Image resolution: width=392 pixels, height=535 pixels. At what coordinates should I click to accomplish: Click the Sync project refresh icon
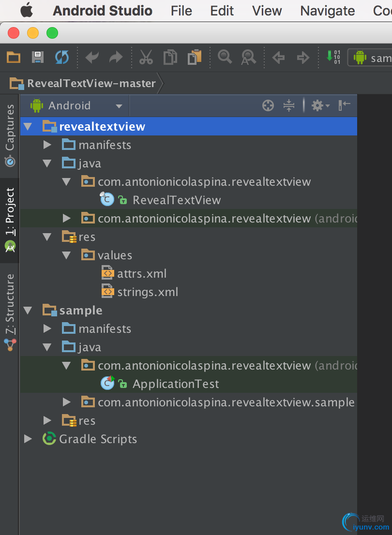[61, 58]
